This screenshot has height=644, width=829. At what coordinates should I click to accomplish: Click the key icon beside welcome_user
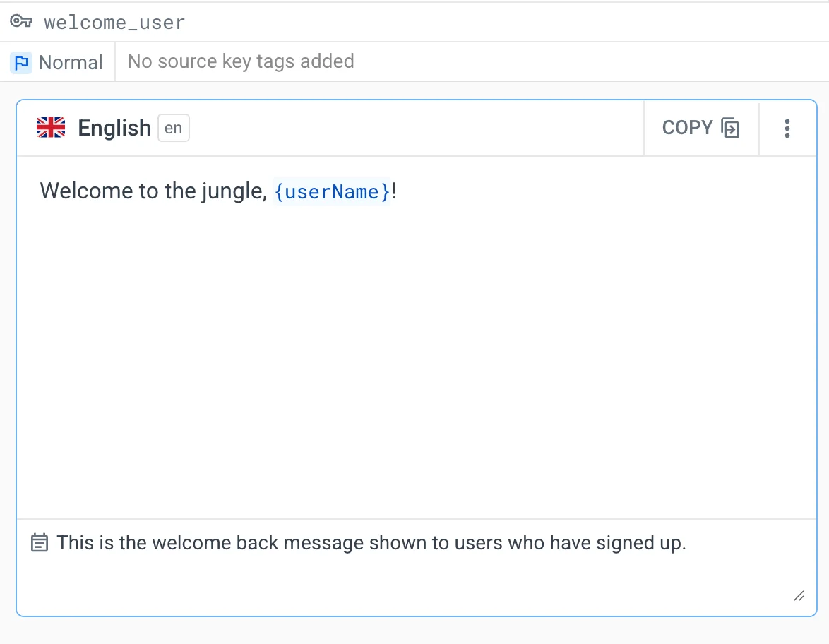[x=22, y=22]
